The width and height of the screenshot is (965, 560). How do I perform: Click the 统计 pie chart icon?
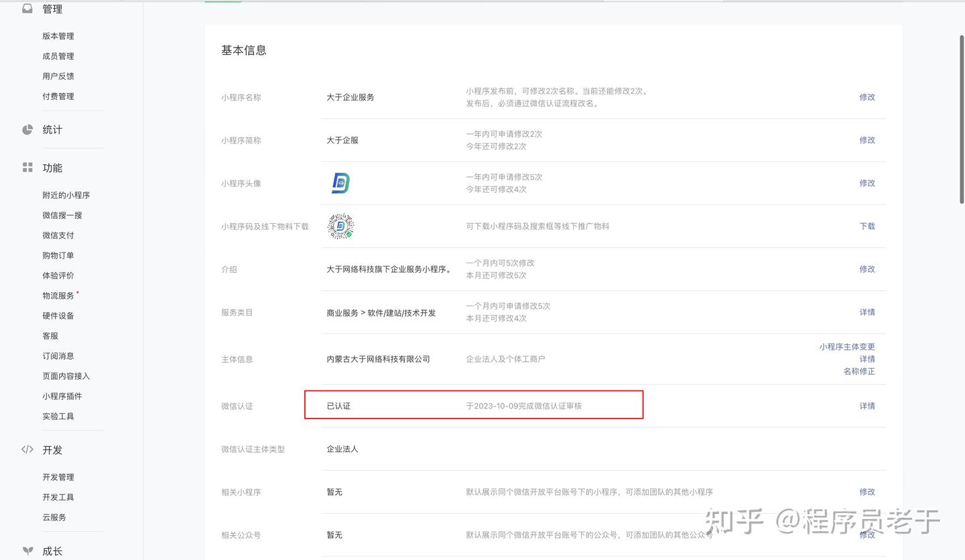click(27, 129)
